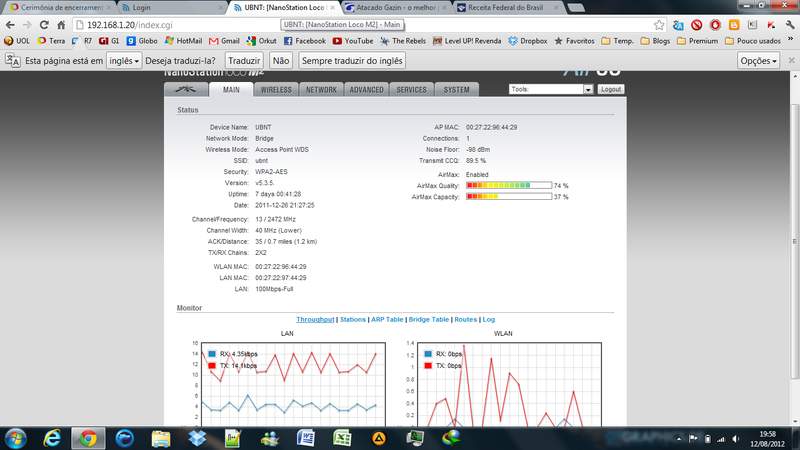Image resolution: width=800 pixels, height=450 pixels.
Task: Open the Dropbox bookmark
Action: point(528,41)
